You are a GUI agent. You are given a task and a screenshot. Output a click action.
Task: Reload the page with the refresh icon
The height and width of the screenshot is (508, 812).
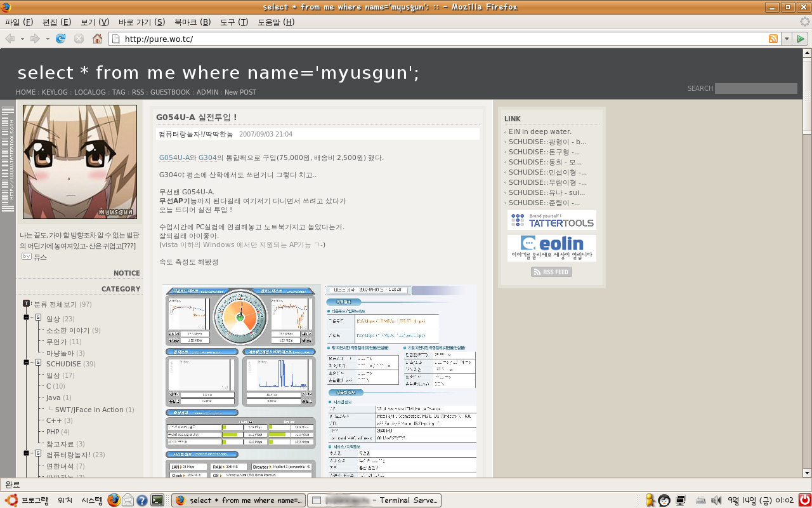click(x=61, y=39)
